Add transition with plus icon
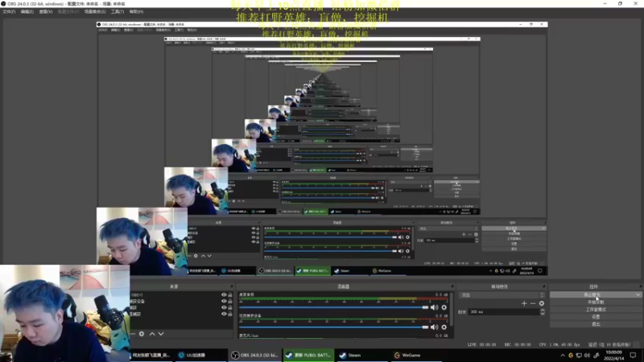 tap(524, 303)
